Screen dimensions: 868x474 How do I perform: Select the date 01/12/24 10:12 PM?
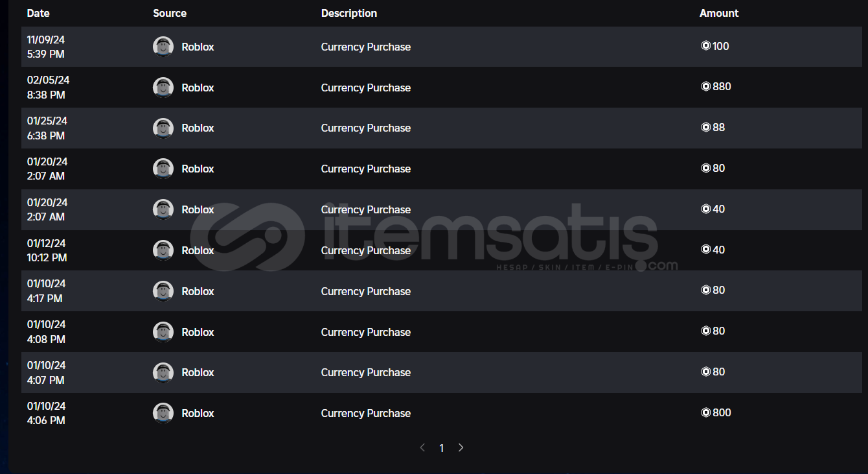click(47, 250)
